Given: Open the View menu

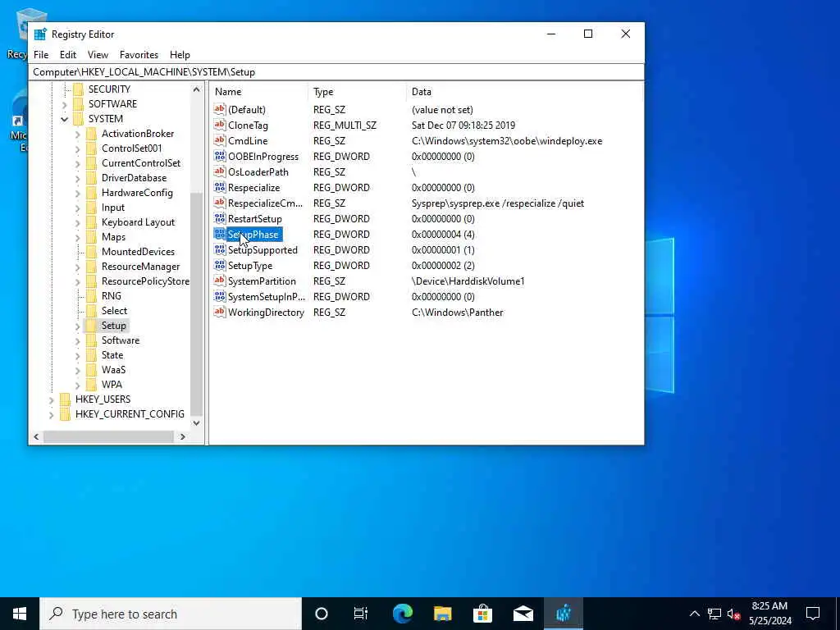Looking at the screenshot, I should [x=98, y=55].
